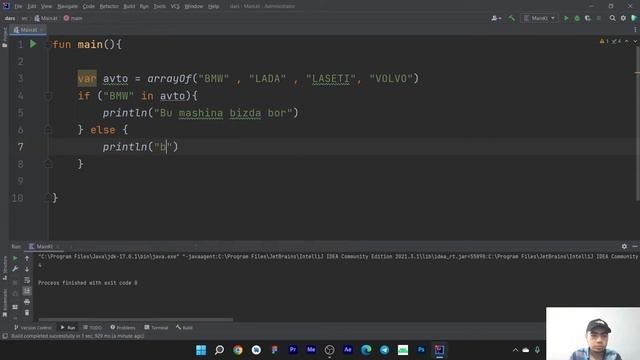Screen dimensions: 640x360
Task: Click the fold end marker on line 10
Action: (48, 198)
